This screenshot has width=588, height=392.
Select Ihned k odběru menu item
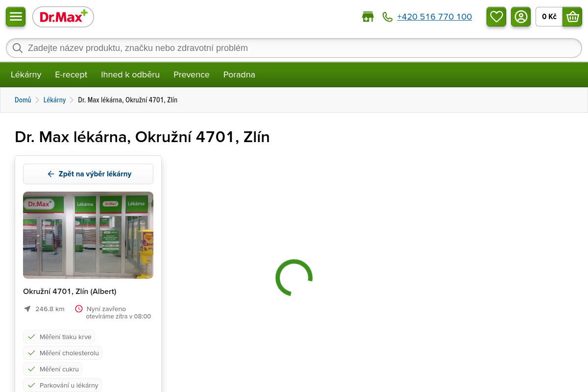pyautogui.click(x=130, y=74)
